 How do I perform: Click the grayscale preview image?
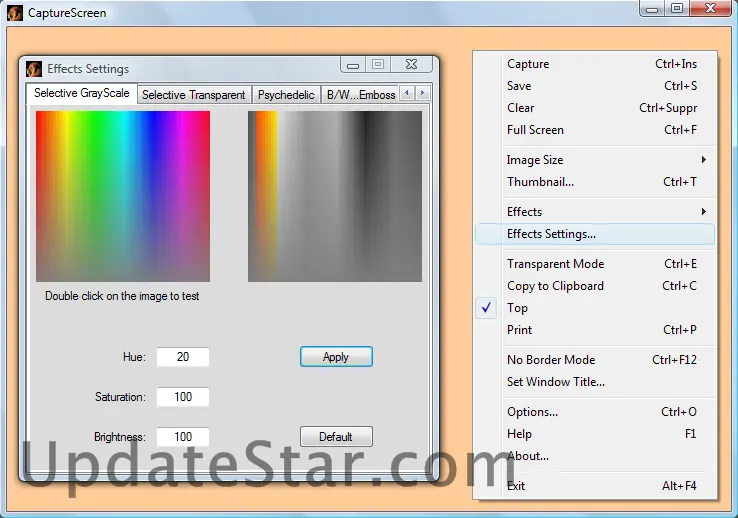(x=335, y=196)
